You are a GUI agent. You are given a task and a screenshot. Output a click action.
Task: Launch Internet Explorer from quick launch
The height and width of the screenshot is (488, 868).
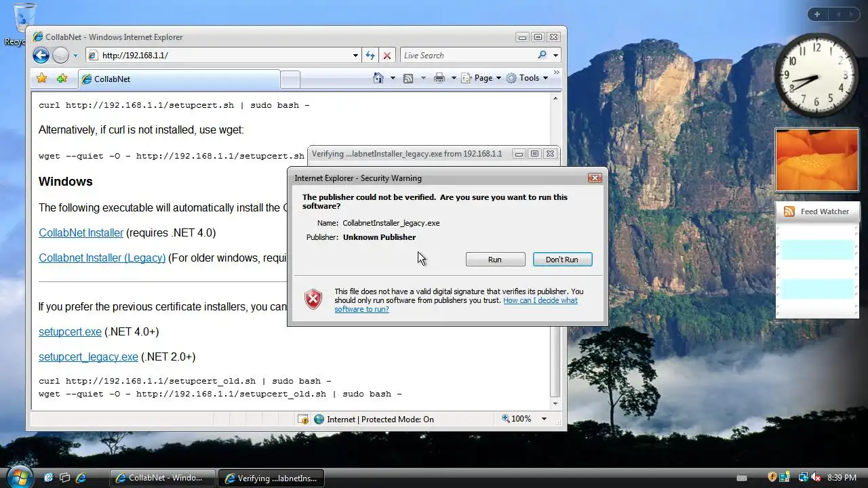point(81,478)
